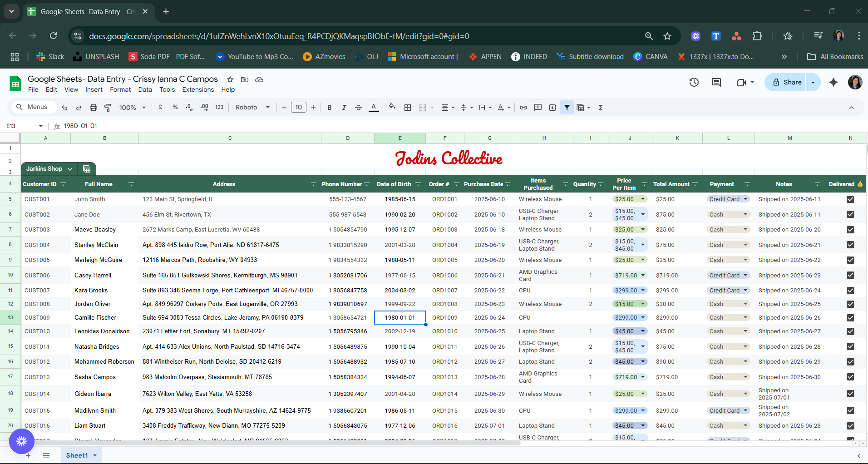
Task: Open the Roboto font dropdown
Action: [252, 108]
